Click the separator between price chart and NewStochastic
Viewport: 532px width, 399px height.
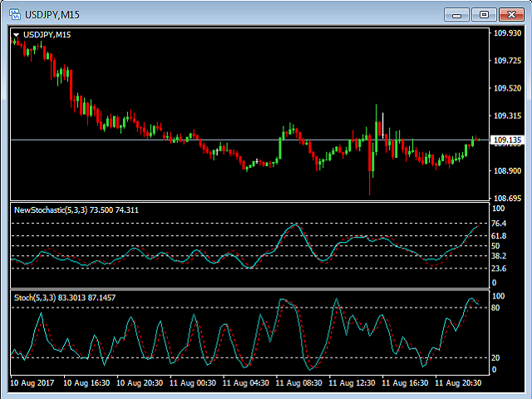tap(249, 202)
